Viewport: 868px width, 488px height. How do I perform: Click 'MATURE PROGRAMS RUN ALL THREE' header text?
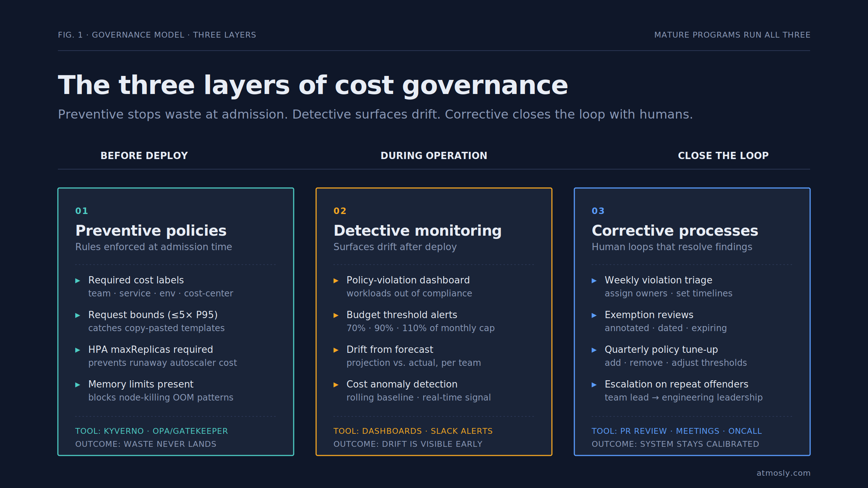tap(732, 35)
